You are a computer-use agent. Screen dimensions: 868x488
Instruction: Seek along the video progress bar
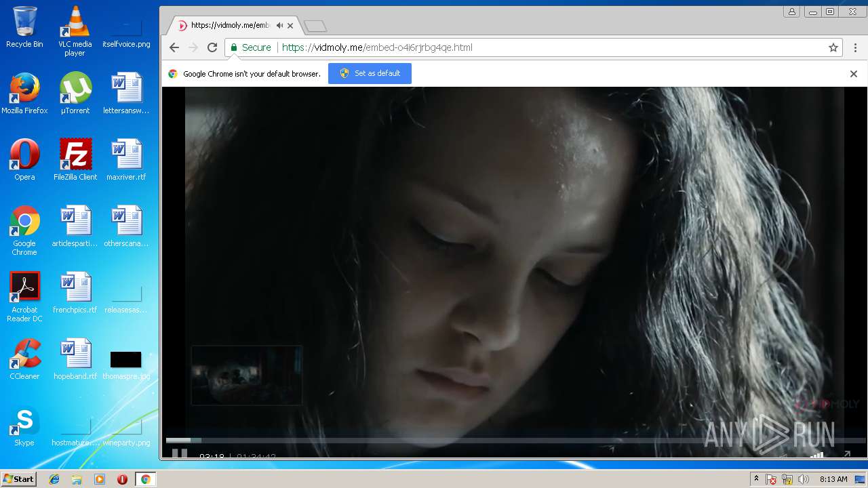point(515,441)
